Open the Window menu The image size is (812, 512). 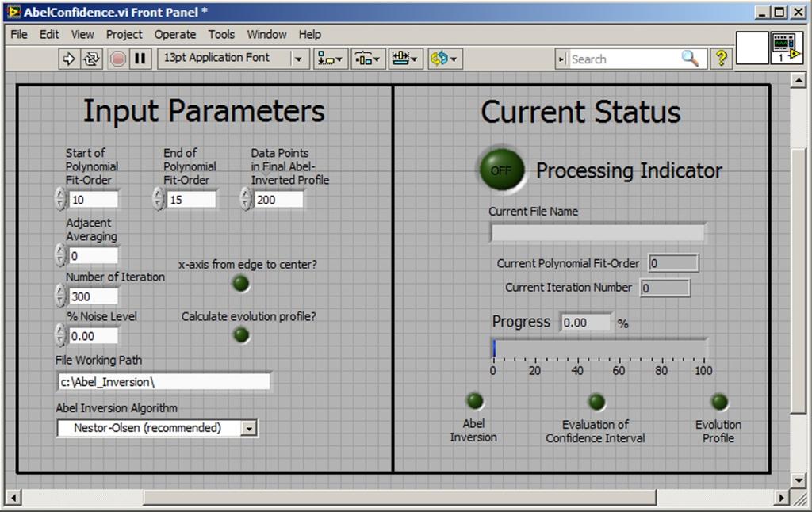[266, 35]
